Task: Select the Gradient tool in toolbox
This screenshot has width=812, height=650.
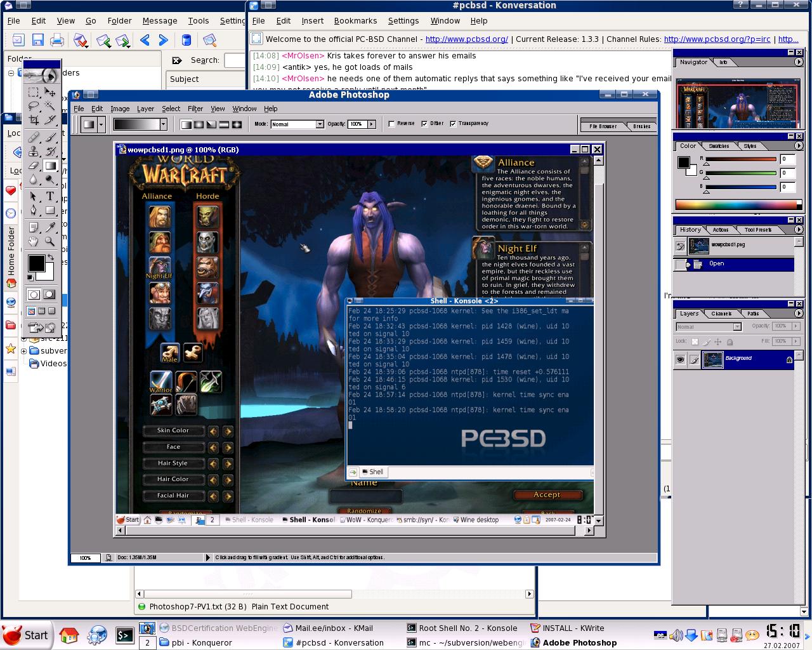Action: click(x=50, y=166)
